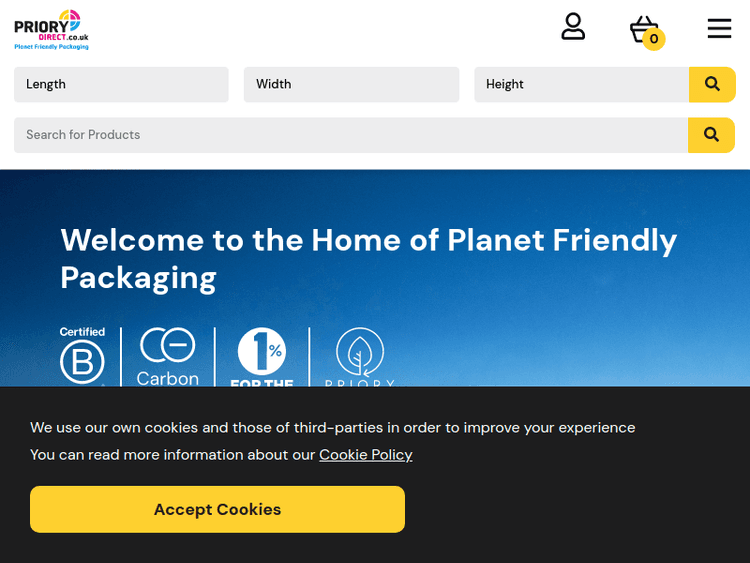
Task: Click the Priory Direct logo
Action: click(52, 29)
